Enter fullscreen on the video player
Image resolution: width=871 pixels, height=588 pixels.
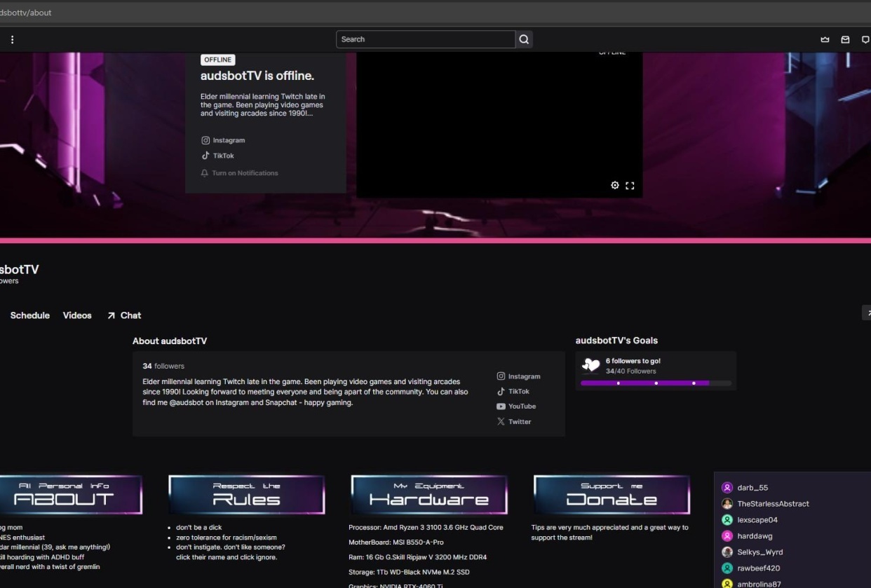[630, 186]
